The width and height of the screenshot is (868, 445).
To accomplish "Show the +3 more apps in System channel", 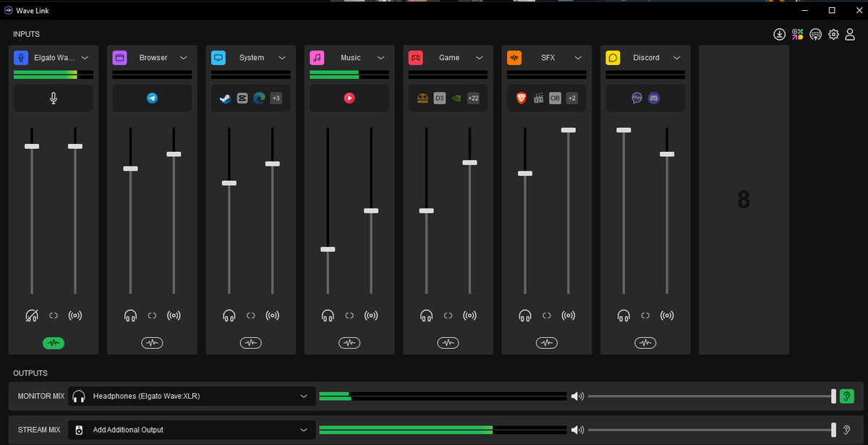I will tap(276, 98).
